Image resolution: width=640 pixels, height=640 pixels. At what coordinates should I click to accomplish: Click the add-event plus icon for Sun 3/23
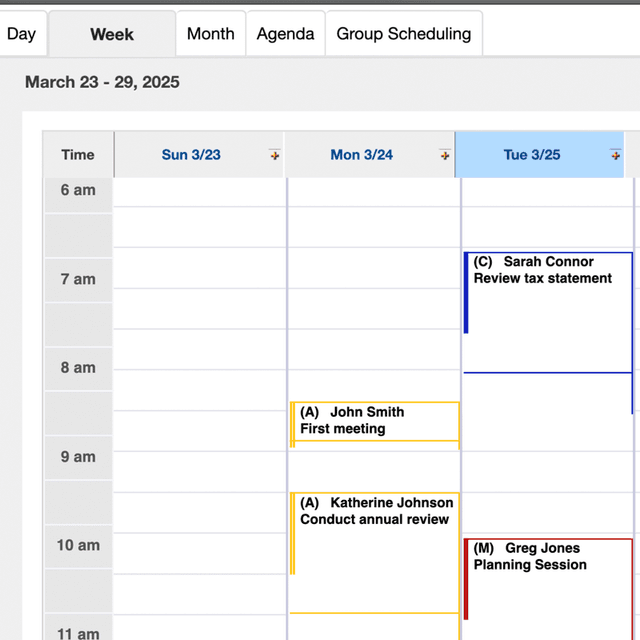point(275,155)
